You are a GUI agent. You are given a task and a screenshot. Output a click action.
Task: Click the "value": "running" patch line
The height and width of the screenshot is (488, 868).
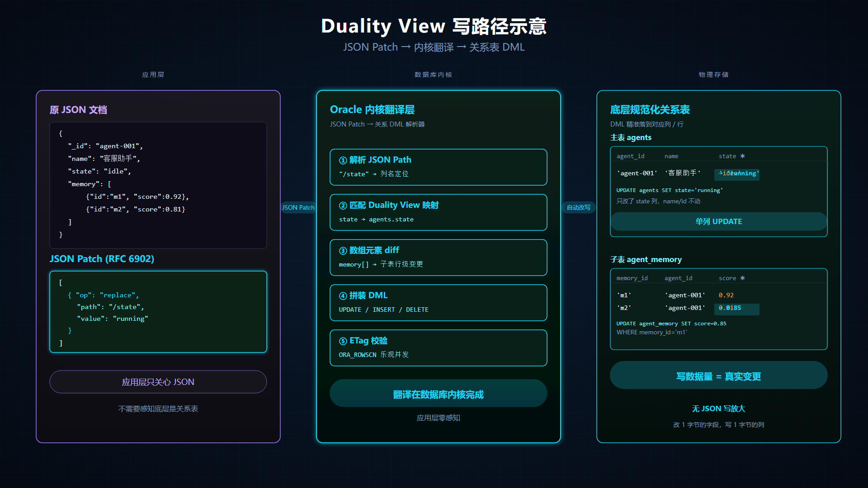coord(113,319)
